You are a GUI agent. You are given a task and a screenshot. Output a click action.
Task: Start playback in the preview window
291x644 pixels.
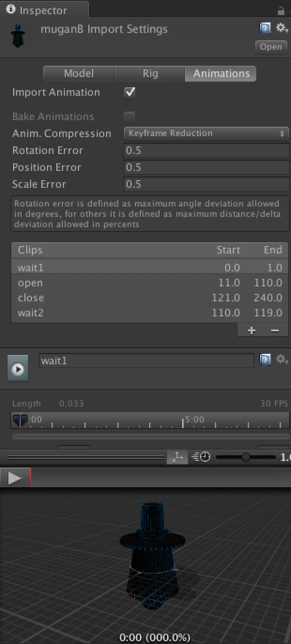(x=15, y=478)
